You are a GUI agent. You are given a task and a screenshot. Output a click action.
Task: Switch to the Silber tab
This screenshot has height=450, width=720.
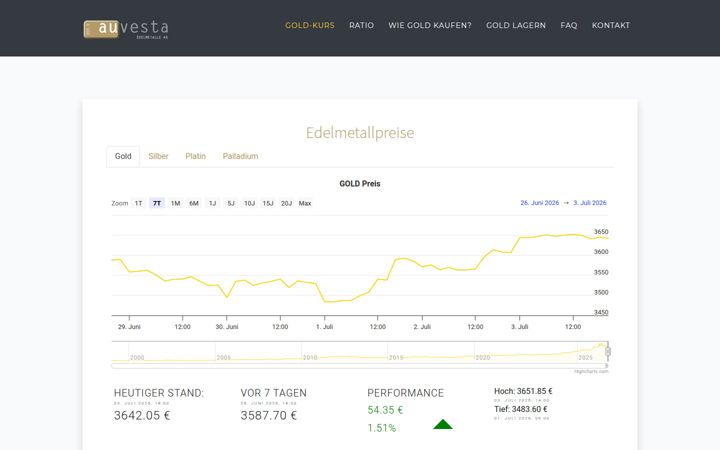point(158,156)
